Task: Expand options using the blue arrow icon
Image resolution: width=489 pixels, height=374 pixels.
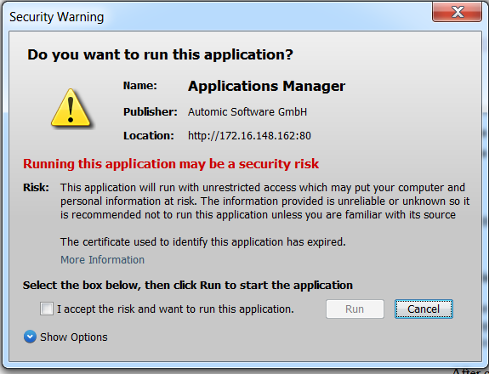Action: [x=30, y=337]
